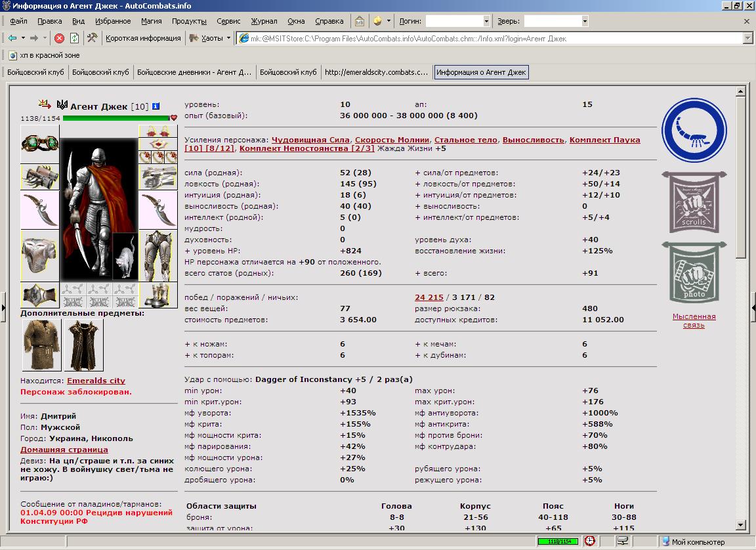
Task: Click the green HP bar in status bar
Action: tap(558, 541)
